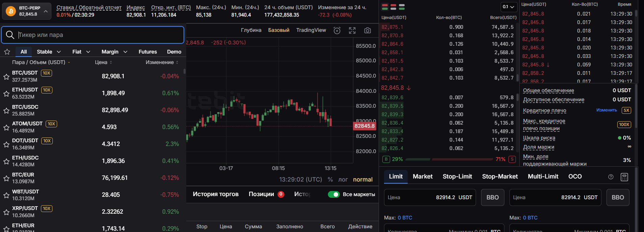Screen dimensions: 644x232
Task: Click the 10X badge on the BTC/USDT row
Action: pos(46,73)
